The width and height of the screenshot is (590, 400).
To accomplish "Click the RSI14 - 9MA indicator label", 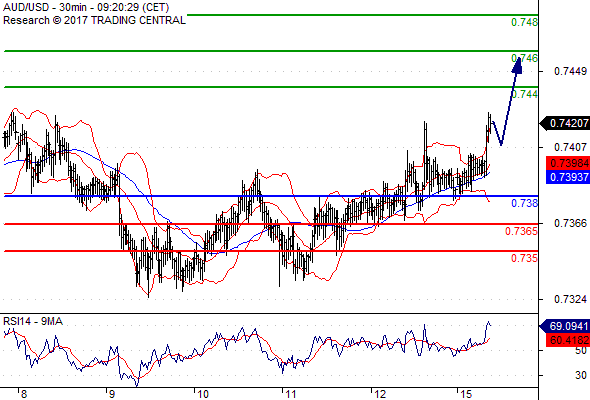I will pyautogui.click(x=33, y=321).
